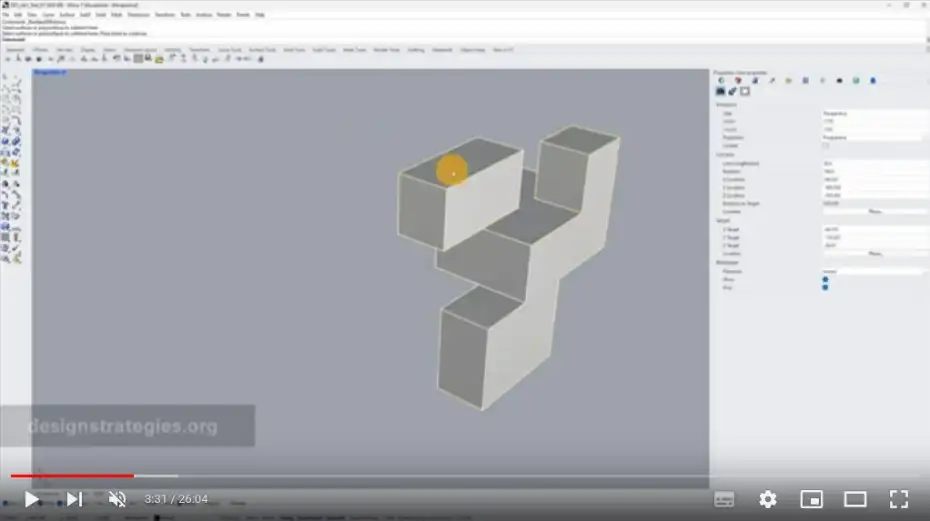Select the white square texture mapping icon

tap(745, 91)
